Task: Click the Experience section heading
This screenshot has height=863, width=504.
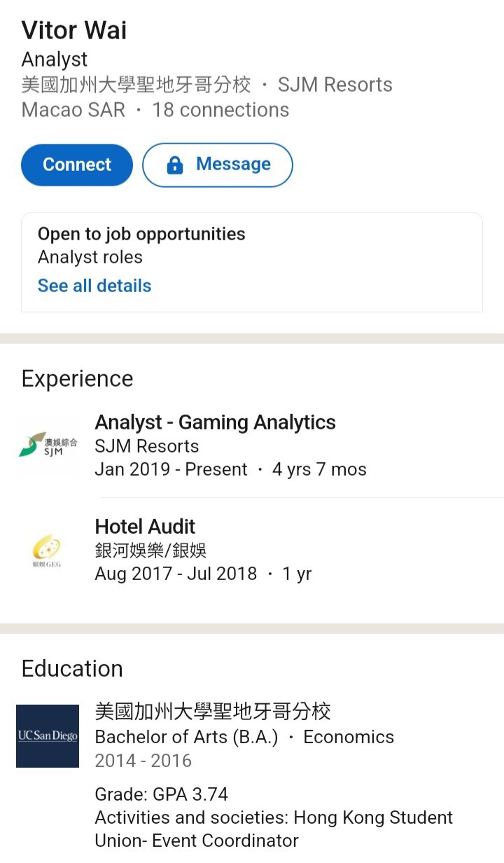Action: pos(77,379)
